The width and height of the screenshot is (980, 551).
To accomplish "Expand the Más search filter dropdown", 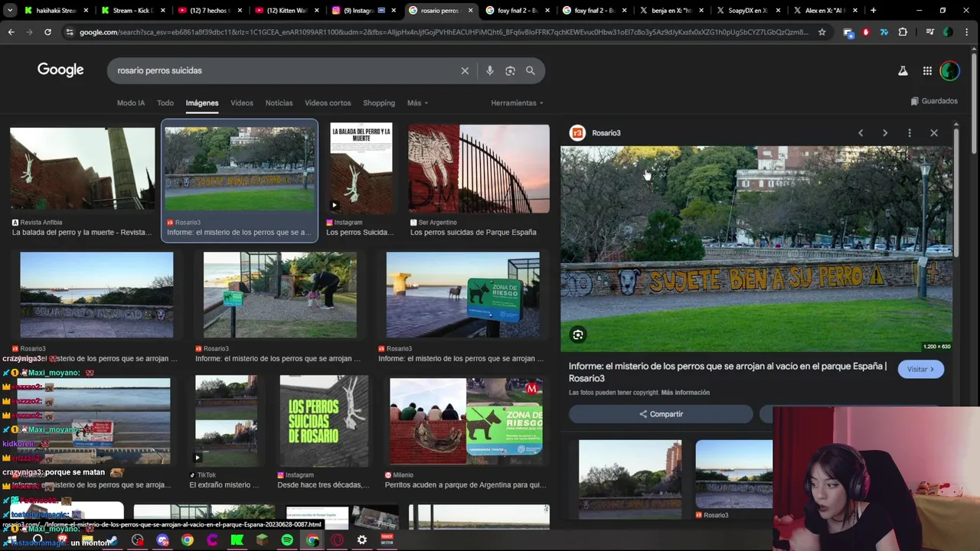I will (417, 103).
